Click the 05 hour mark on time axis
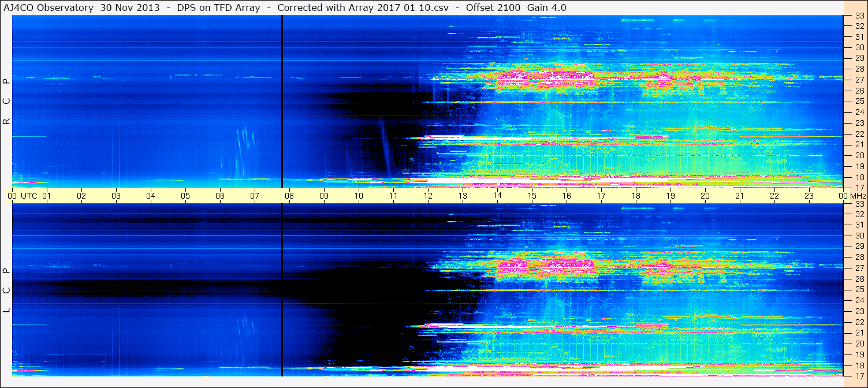868x388 pixels. [185, 196]
